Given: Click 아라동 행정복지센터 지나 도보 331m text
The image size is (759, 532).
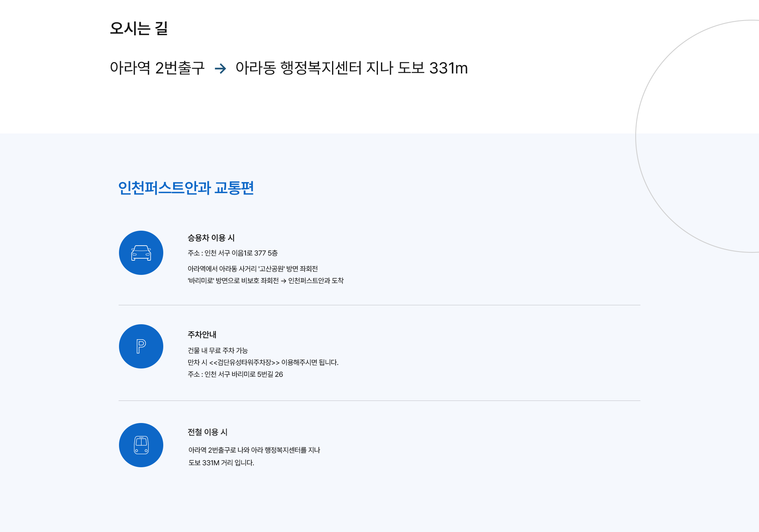Looking at the screenshot, I should click(x=351, y=68).
